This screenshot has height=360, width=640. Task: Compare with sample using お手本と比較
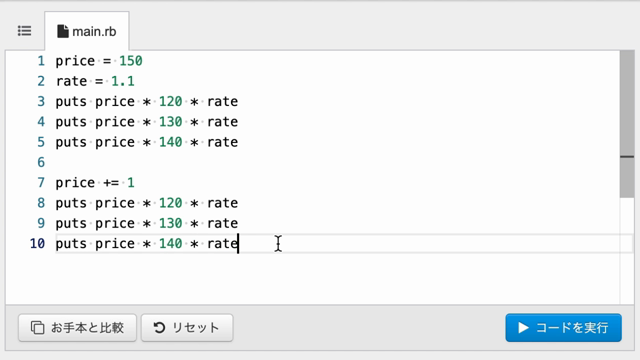(77, 327)
